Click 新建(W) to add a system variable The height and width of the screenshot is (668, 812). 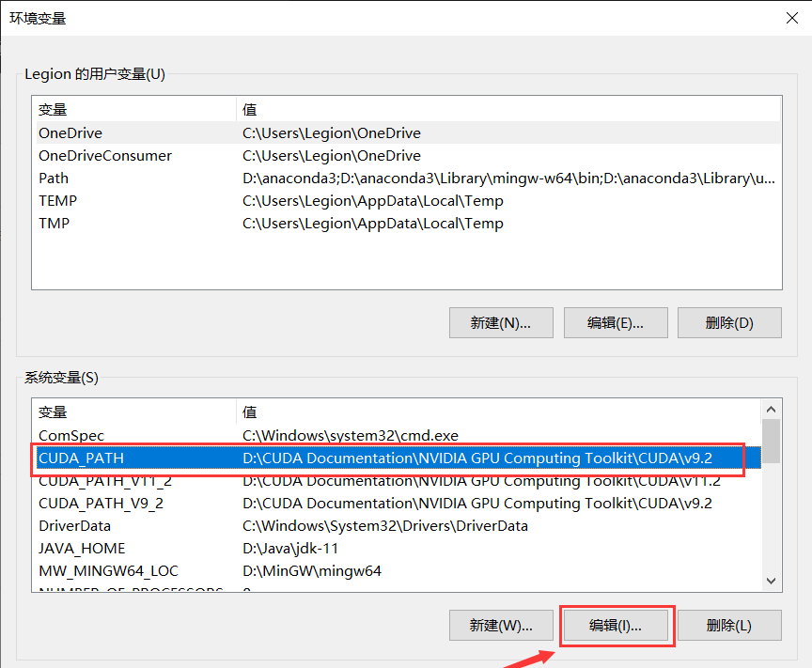click(501, 625)
